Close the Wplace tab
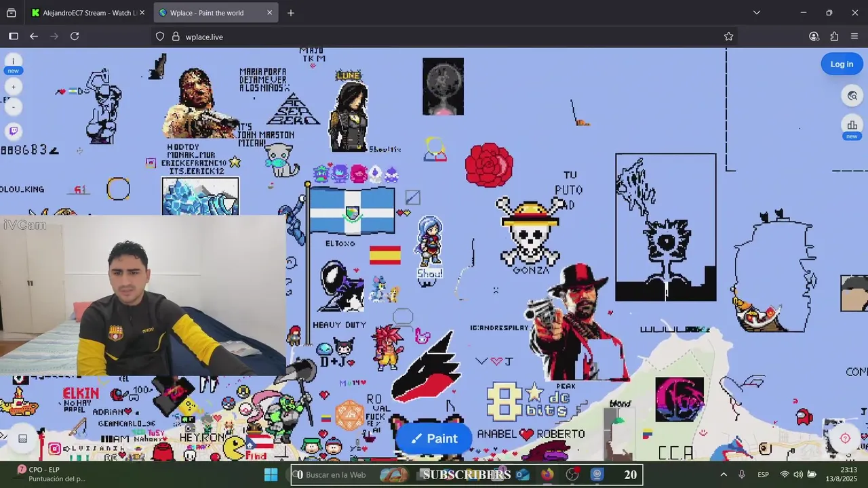 (x=269, y=13)
